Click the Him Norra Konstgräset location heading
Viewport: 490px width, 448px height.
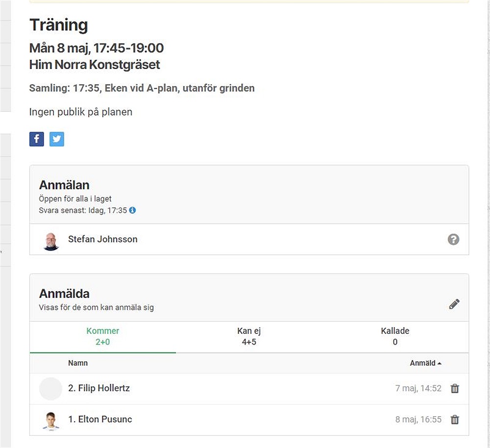[95, 65]
